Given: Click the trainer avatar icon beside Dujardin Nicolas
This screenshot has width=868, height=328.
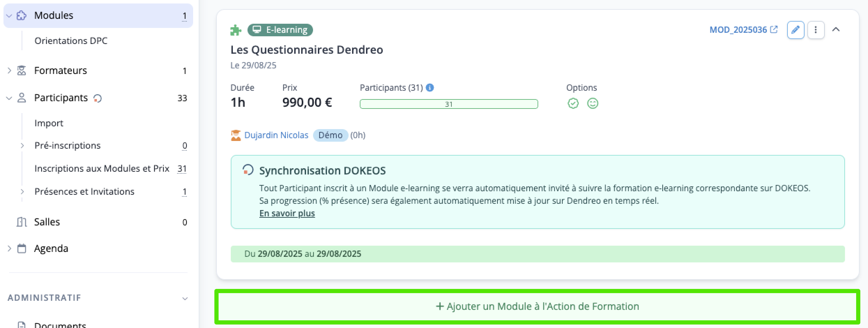Looking at the screenshot, I should (x=236, y=135).
